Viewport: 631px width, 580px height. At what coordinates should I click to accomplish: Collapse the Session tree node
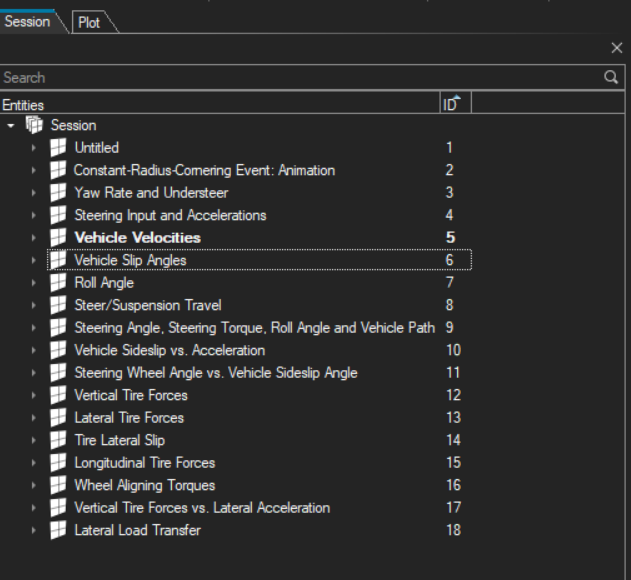(11, 126)
